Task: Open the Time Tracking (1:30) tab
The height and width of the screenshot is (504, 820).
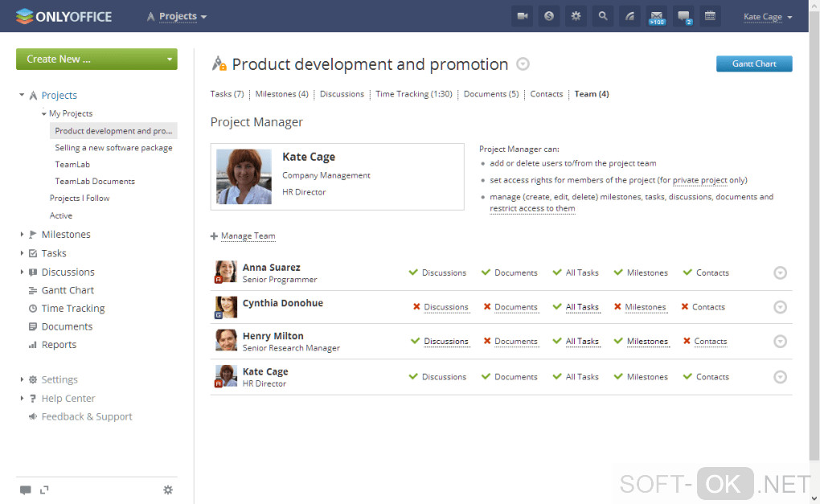Action: pyautogui.click(x=413, y=94)
